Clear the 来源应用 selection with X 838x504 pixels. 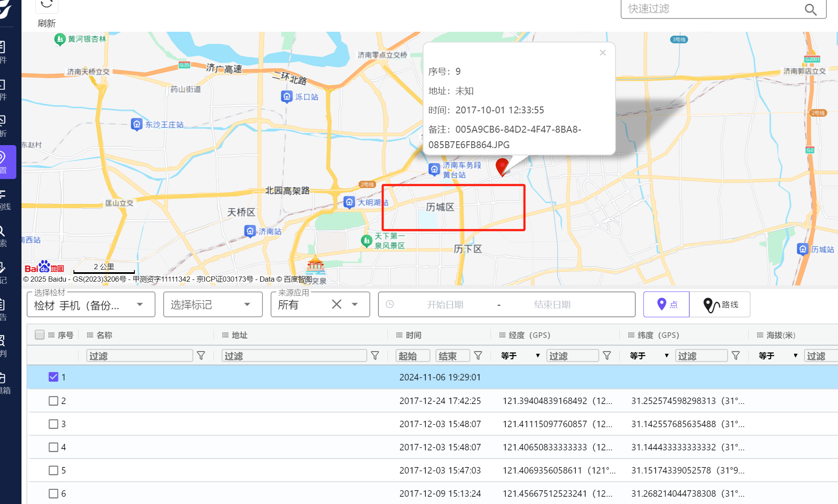(336, 304)
